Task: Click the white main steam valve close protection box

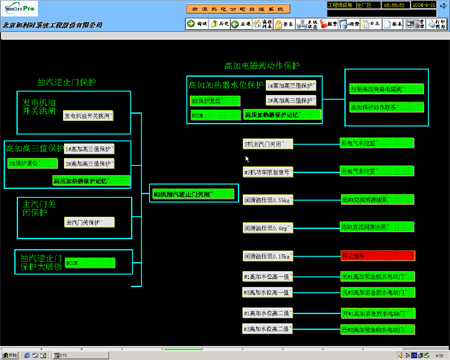Action: pyautogui.click(x=89, y=222)
